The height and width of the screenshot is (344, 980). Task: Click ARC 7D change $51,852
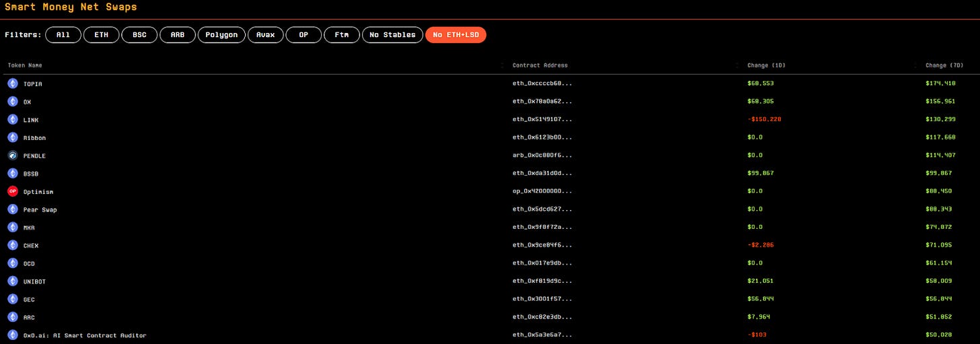[x=939, y=317]
